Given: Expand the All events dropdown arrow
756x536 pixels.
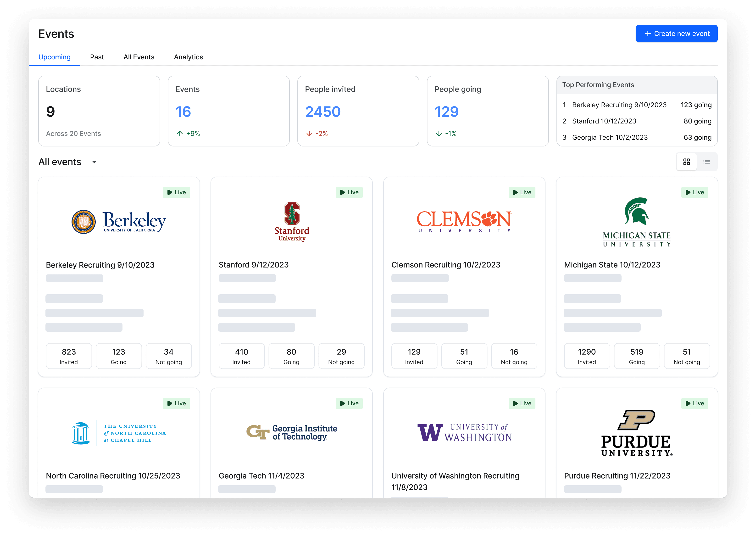Looking at the screenshot, I should tap(94, 162).
